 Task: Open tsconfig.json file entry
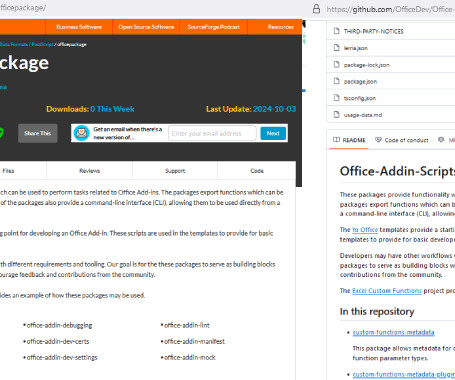(x=360, y=98)
